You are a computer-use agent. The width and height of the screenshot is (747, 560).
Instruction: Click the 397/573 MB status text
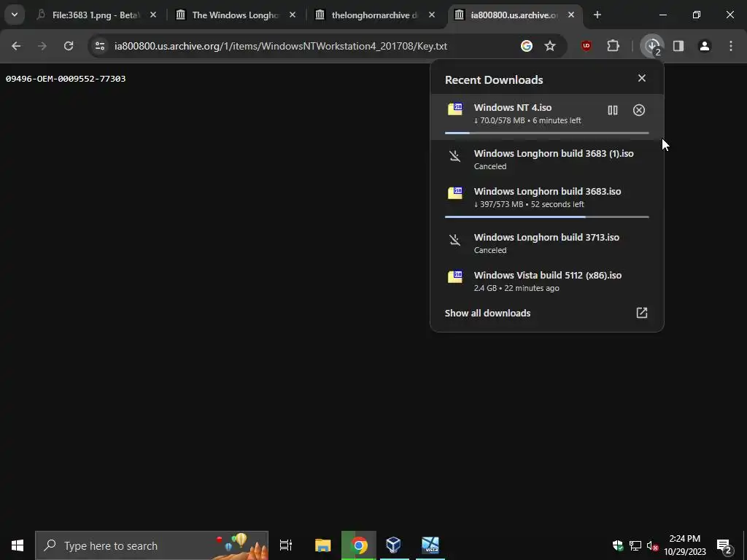tap(498, 204)
